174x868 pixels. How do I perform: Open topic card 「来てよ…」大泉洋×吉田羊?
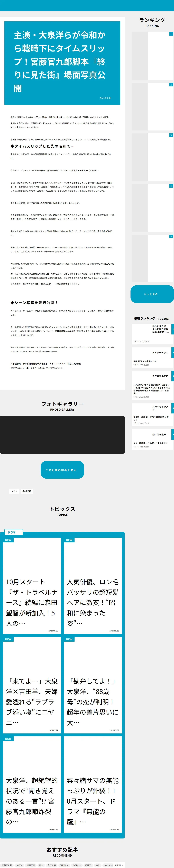point(32,685)
